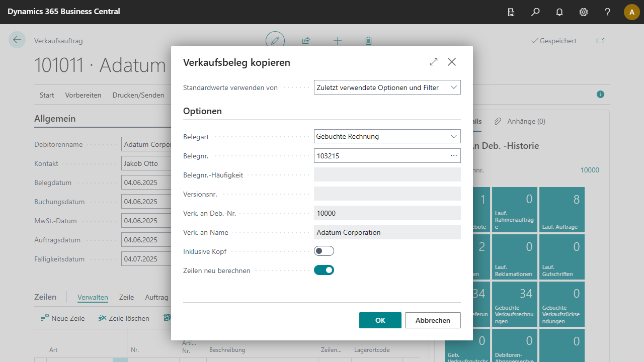Click the help question mark icon
Screen dimensions: 644x362
(x=608, y=12)
